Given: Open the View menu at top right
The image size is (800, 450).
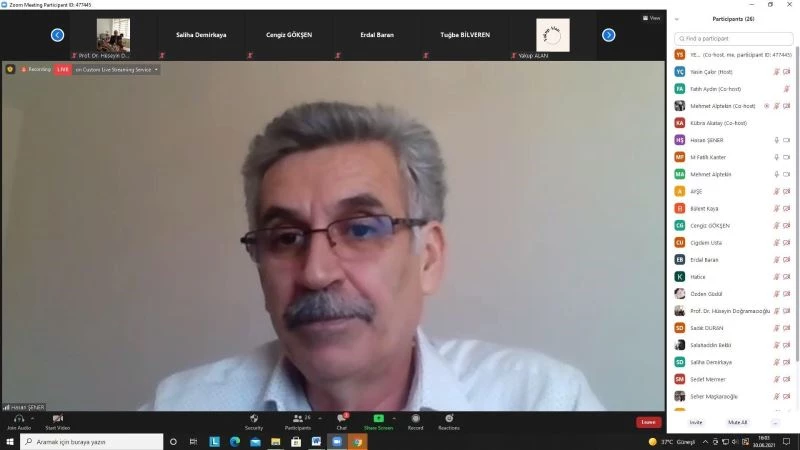Looking at the screenshot, I should [x=652, y=18].
